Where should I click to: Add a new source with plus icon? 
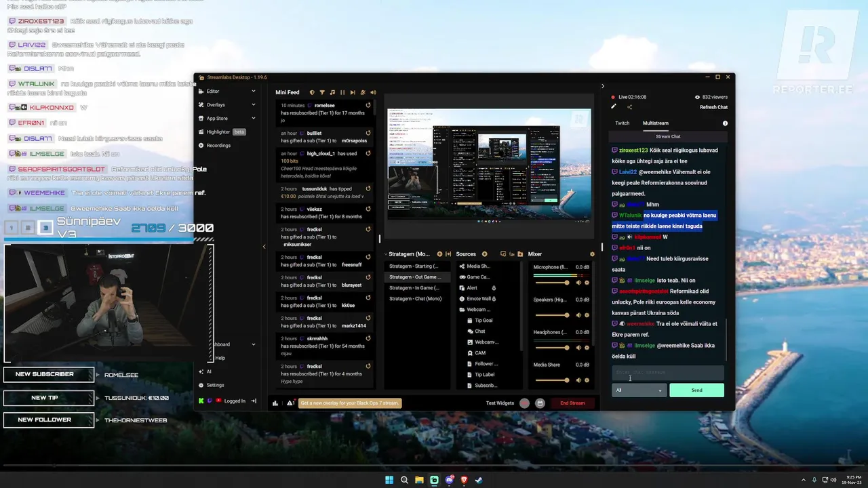pos(484,254)
